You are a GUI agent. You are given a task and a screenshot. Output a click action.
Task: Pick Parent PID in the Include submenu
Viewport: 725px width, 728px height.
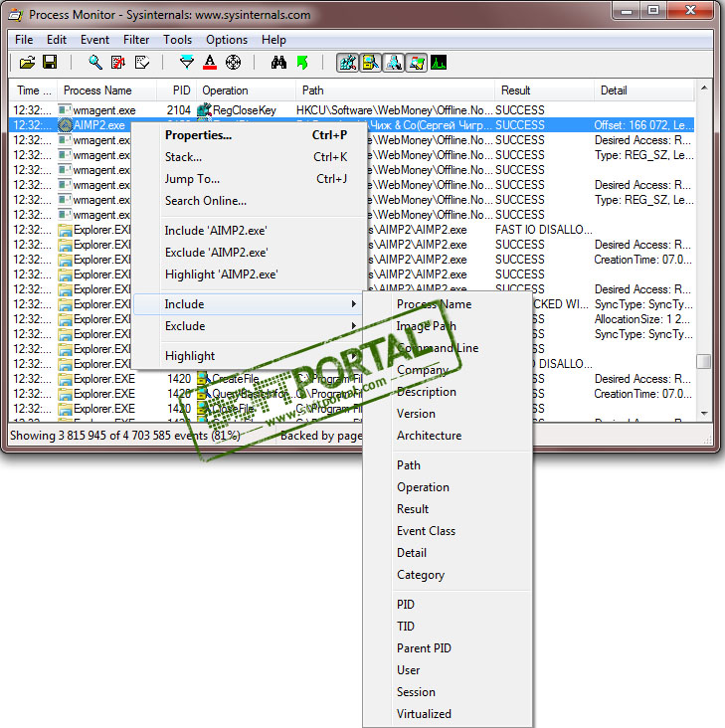point(448,647)
